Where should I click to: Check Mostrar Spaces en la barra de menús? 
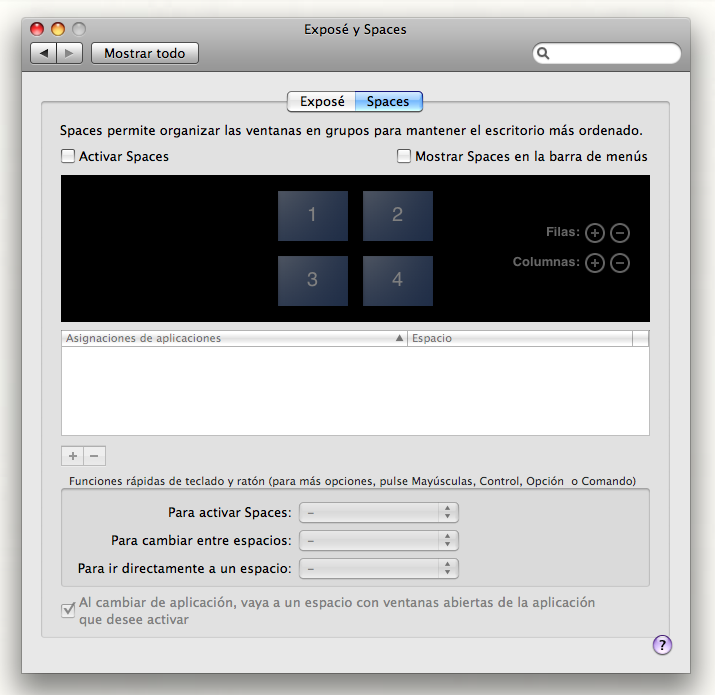pos(404,156)
